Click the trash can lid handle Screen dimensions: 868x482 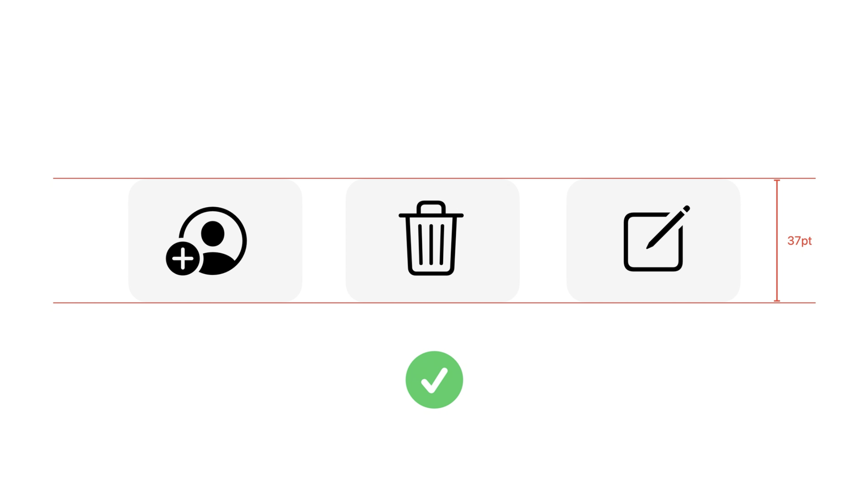tap(431, 207)
